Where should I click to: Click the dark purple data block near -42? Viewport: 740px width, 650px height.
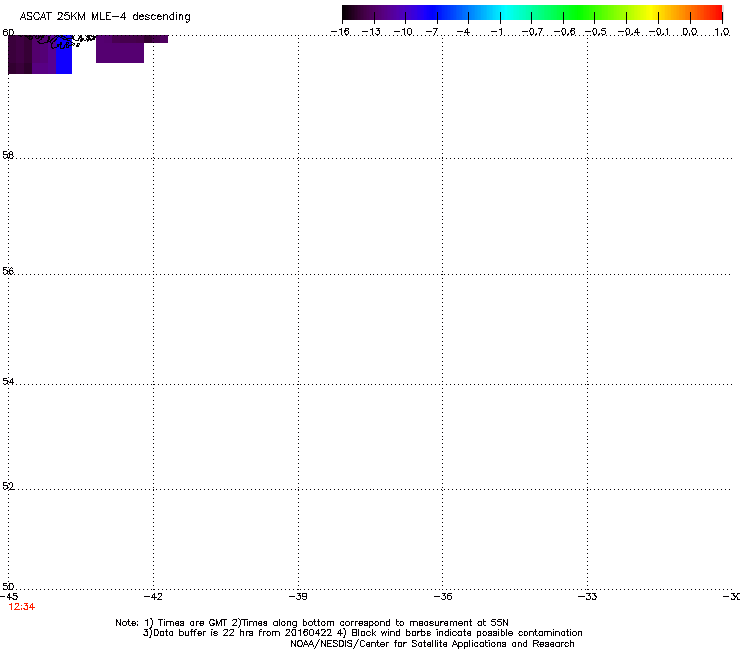(x=120, y=49)
